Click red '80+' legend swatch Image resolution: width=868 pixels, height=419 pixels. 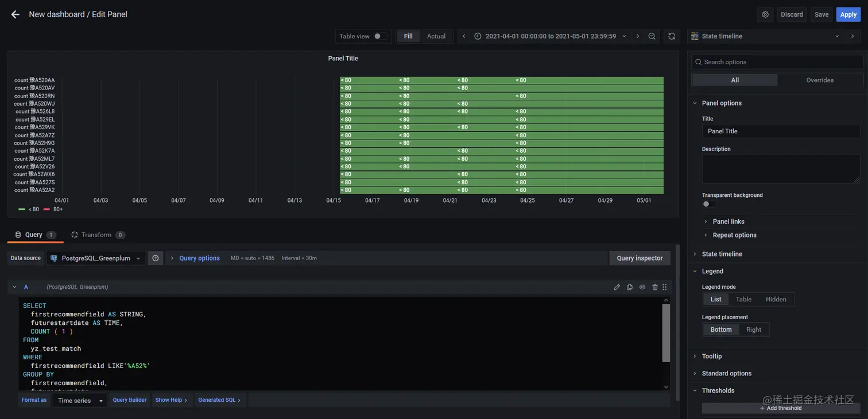coord(47,209)
